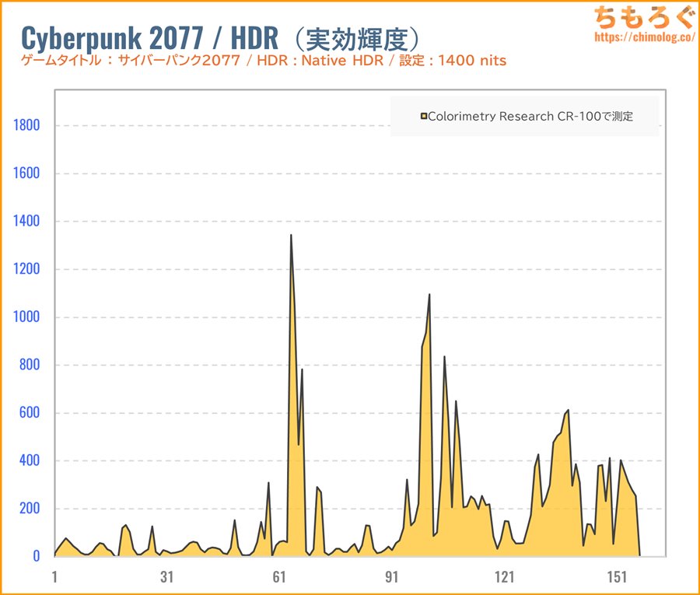Click y-axis label 0
The image size is (700, 595).
click(37, 556)
